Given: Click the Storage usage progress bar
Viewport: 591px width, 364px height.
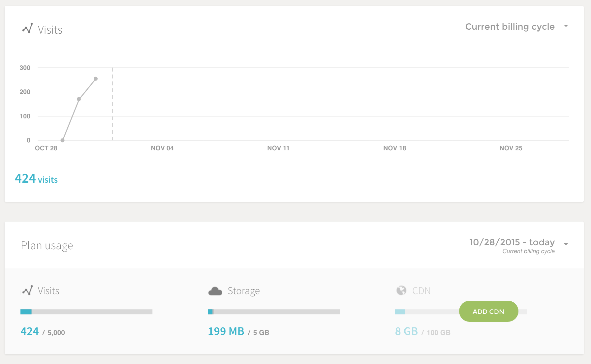Looking at the screenshot, I should [274, 312].
